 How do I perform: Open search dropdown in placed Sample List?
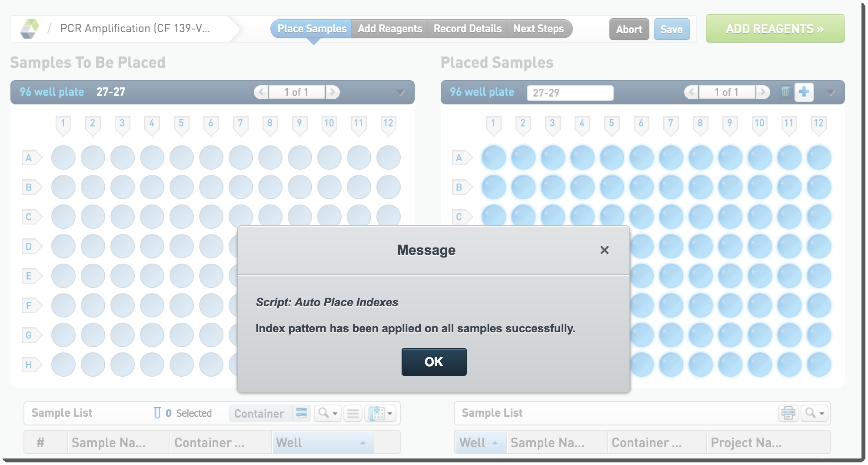[814, 413]
